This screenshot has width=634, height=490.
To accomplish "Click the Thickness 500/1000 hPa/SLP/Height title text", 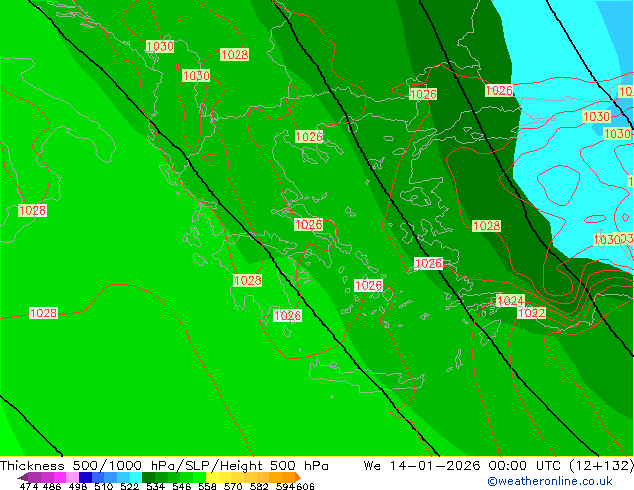I will point(164,466).
